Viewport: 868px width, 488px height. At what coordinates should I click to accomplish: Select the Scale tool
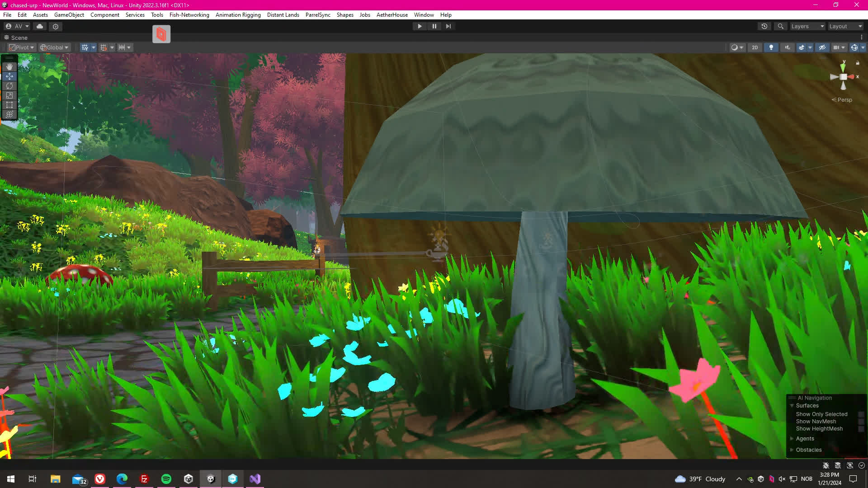(9, 95)
